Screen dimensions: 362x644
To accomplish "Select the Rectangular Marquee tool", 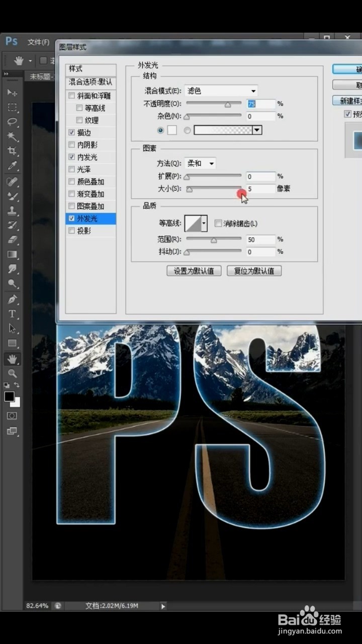I will tap(13, 107).
